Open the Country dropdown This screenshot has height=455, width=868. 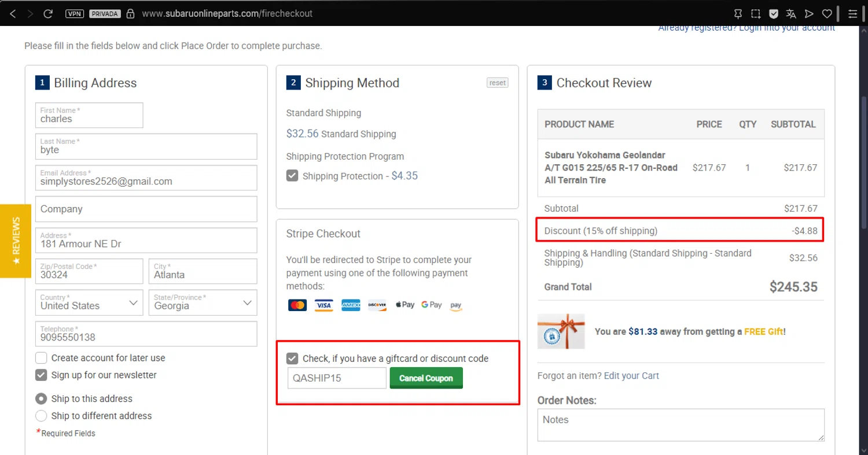pyautogui.click(x=89, y=302)
